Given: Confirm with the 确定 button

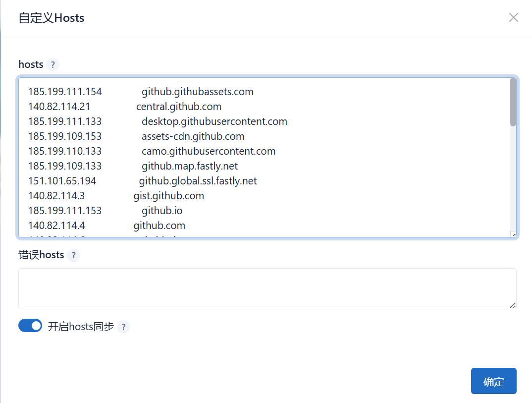Looking at the screenshot, I should point(493,381).
